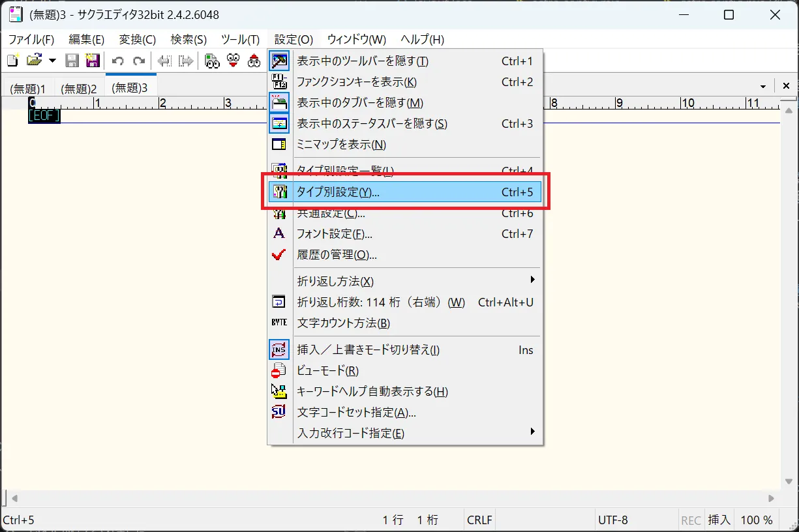This screenshot has width=799, height=532.
Task: Find previous with eyes up-arrow icon
Action: coord(254,61)
